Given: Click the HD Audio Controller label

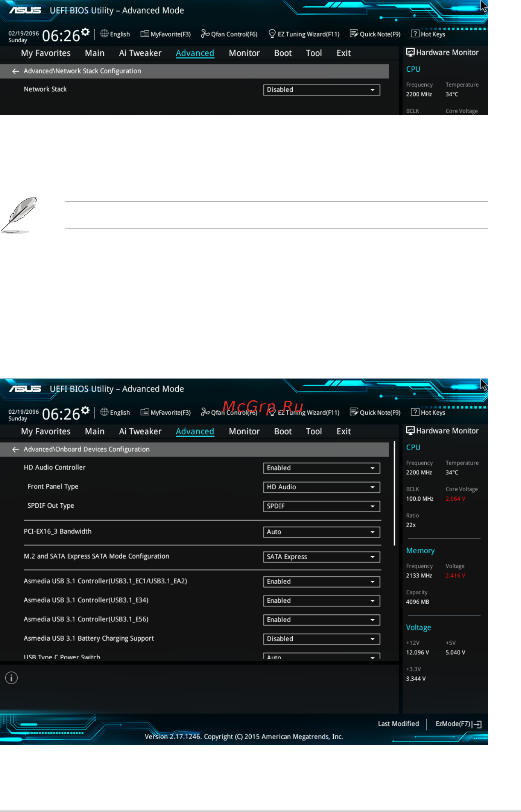Looking at the screenshot, I should [x=55, y=468].
